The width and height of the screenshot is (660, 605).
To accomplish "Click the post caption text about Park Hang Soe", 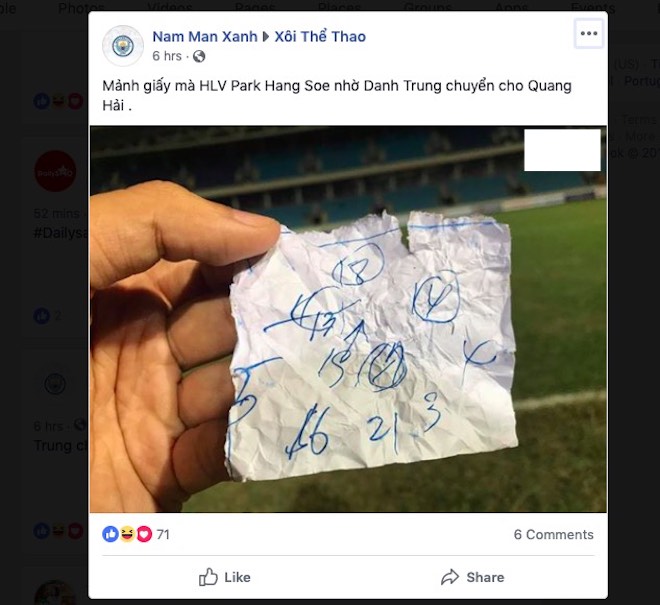I will [337, 96].
